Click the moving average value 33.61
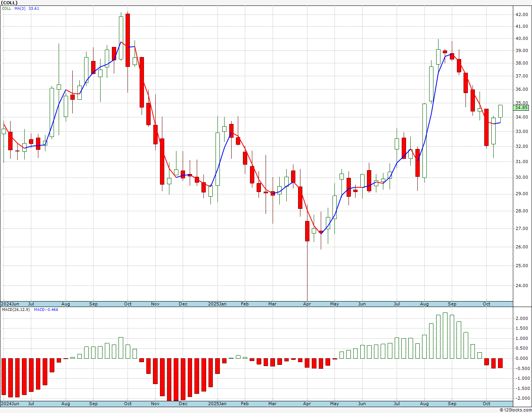This screenshot has width=532, height=413. point(34,8)
